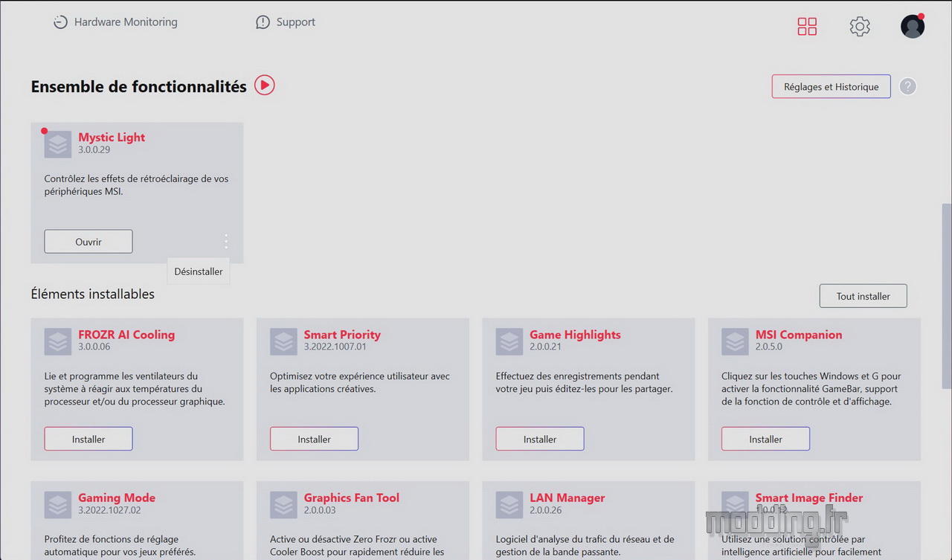
Task: Click Smart Priority version 3.2022.1007.01
Action: (335, 347)
